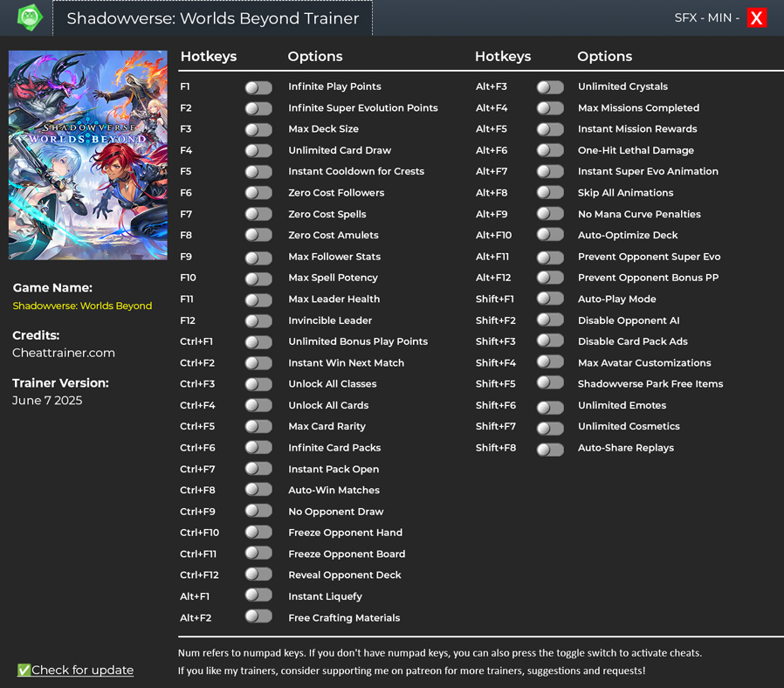Turn on Unlimited Crystals toggle
The width and height of the screenshot is (784, 688).
click(x=550, y=87)
